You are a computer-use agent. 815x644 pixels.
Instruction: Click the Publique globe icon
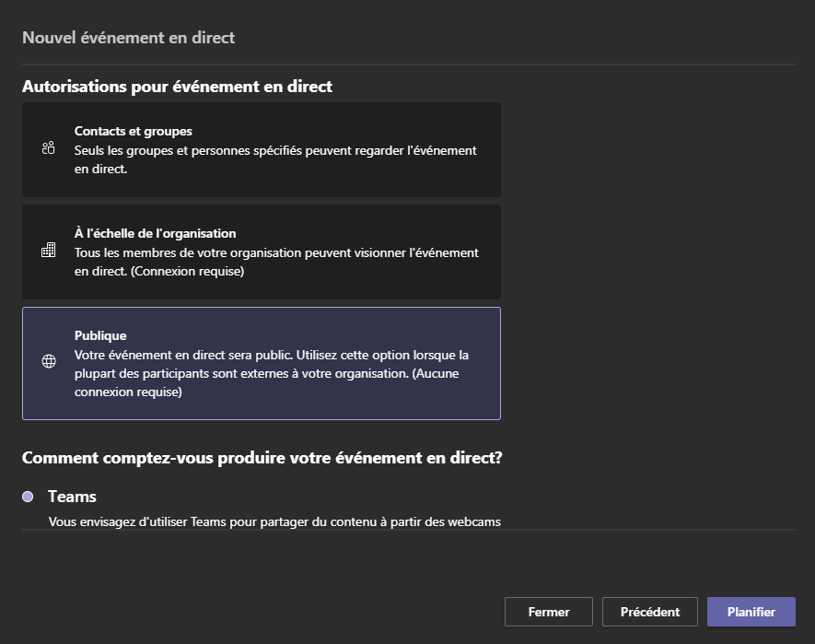[49, 361]
